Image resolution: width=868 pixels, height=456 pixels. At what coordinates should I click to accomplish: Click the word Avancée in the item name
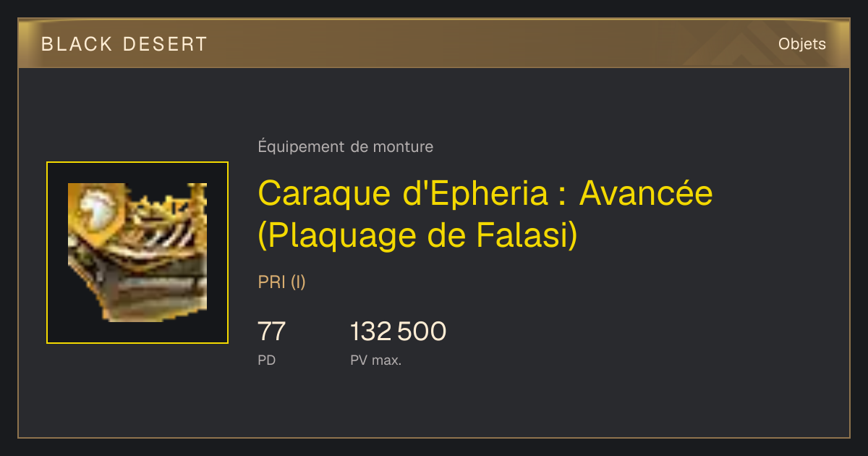pyautogui.click(x=647, y=193)
